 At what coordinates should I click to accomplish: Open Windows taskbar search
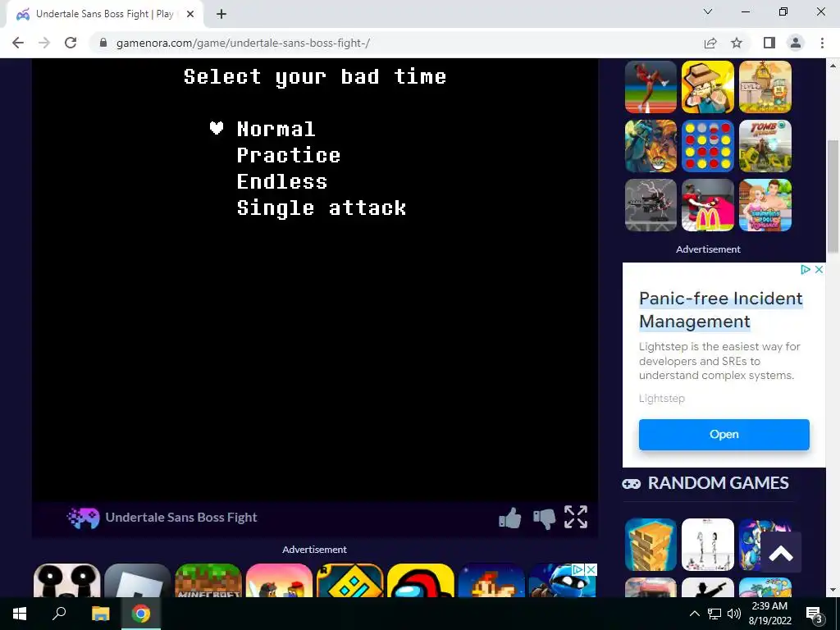tap(59, 614)
